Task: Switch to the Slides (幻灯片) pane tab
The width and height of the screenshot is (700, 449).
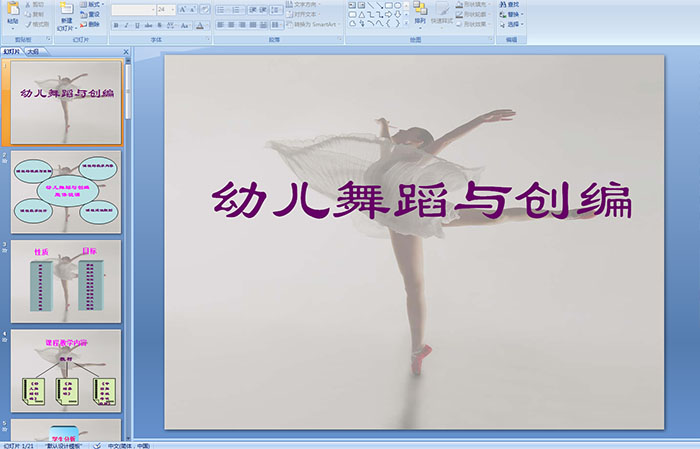Action: tap(12, 52)
